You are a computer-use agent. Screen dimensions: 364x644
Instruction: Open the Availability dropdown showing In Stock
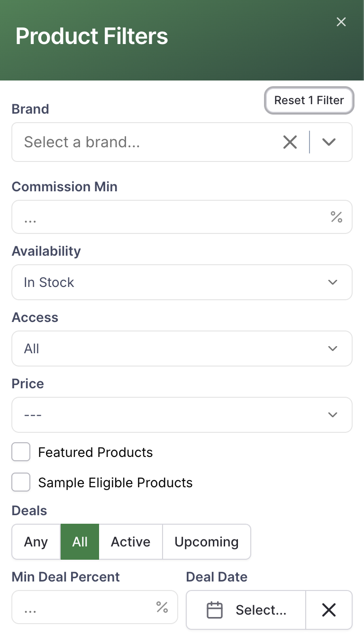click(x=182, y=282)
